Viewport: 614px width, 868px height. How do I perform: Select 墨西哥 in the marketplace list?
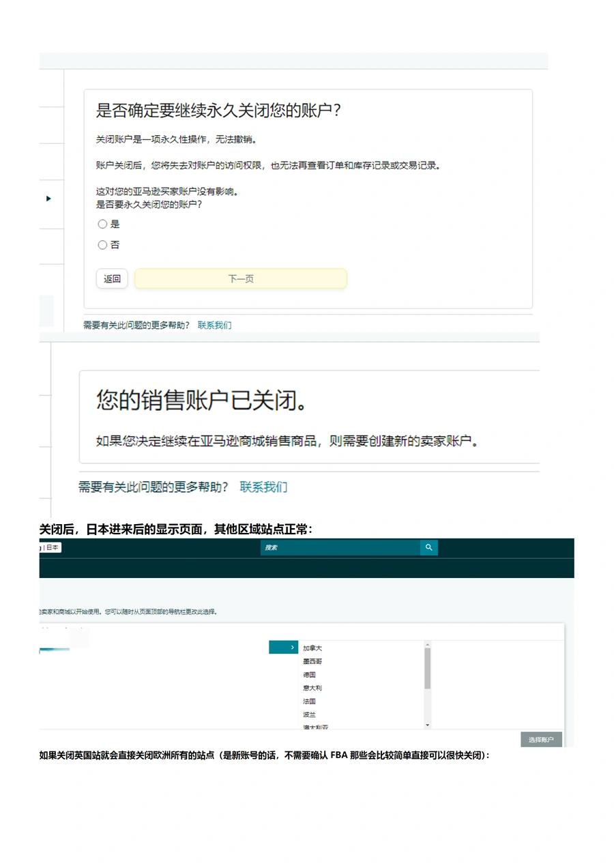[312, 661]
